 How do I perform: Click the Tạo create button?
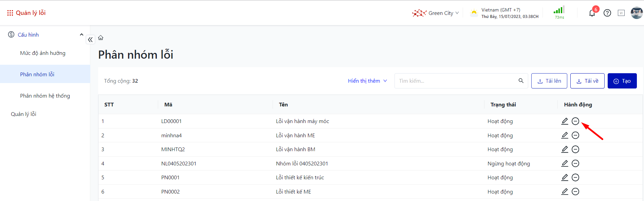[x=622, y=81]
